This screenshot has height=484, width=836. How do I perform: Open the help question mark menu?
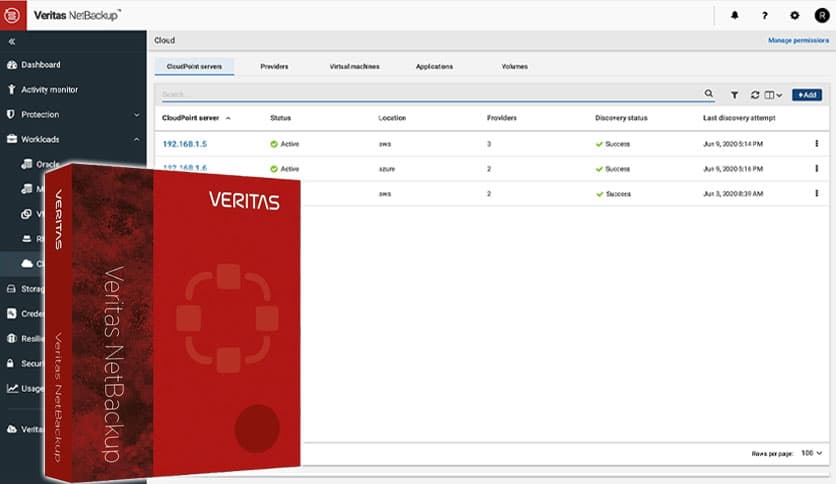click(765, 15)
